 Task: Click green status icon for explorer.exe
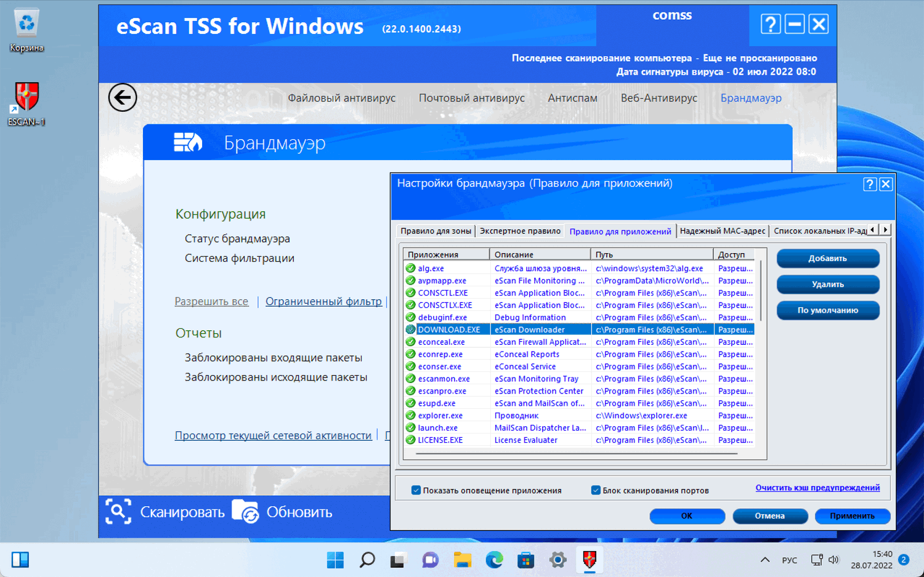[x=411, y=416]
